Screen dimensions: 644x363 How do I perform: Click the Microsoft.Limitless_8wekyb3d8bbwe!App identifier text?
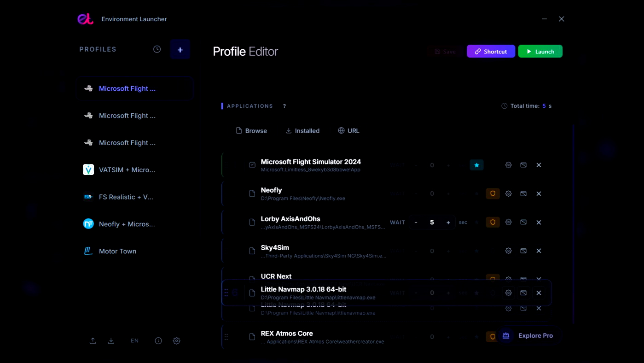coord(311,170)
